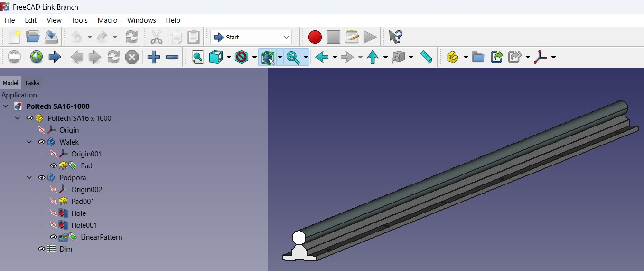The width and height of the screenshot is (644, 271).
Task: Open the undo history dropdown arrow
Action: pyautogui.click(x=89, y=37)
